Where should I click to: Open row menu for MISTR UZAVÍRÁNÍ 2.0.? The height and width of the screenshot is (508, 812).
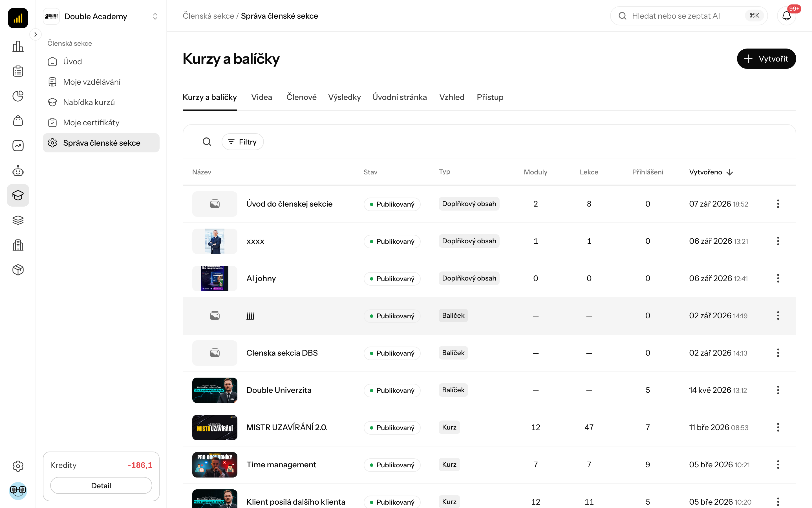(x=778, y=427)
